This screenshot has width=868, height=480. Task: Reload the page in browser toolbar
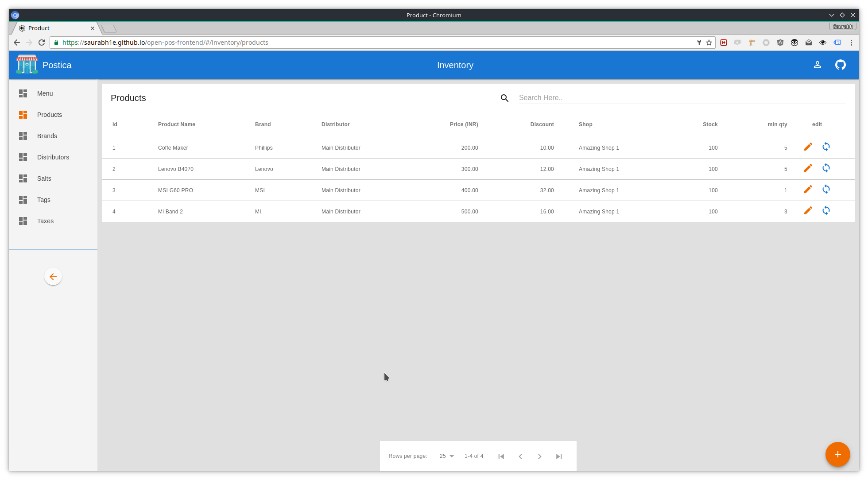[42, 43]
